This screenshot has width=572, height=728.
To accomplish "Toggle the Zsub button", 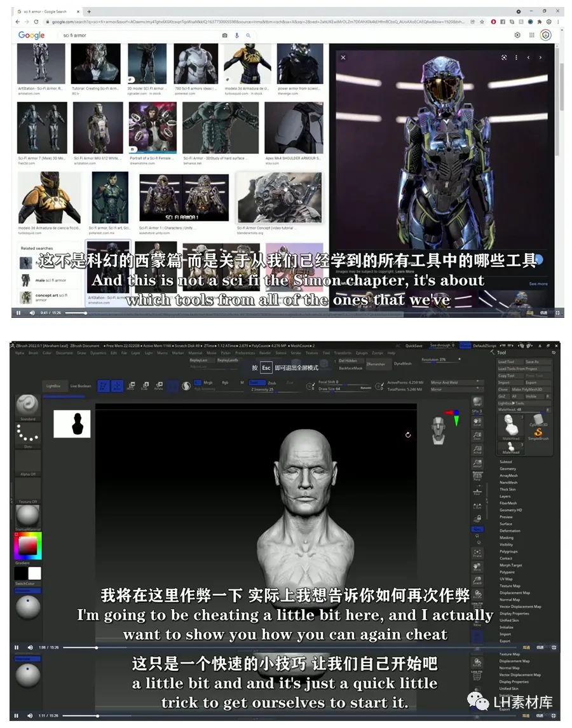I will pyautogui.click(x=272, y=383).
